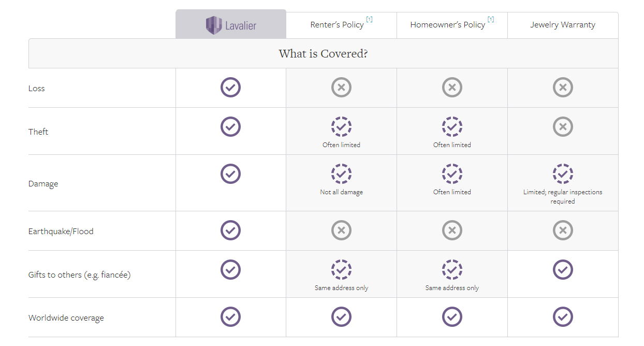
Task: Click "Same address only" note under Homeowner's
Action: pos(452,288)
